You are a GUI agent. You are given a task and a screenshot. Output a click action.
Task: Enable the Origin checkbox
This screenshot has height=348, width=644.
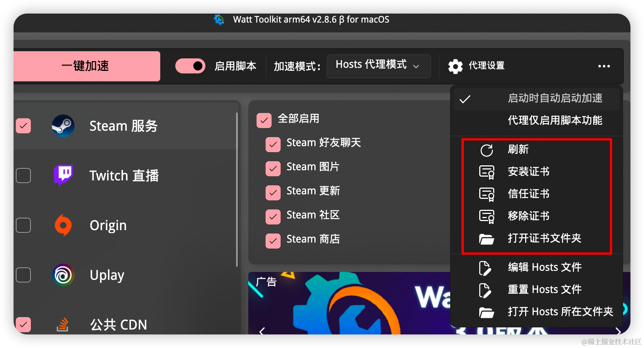click(x=23, y=225)
